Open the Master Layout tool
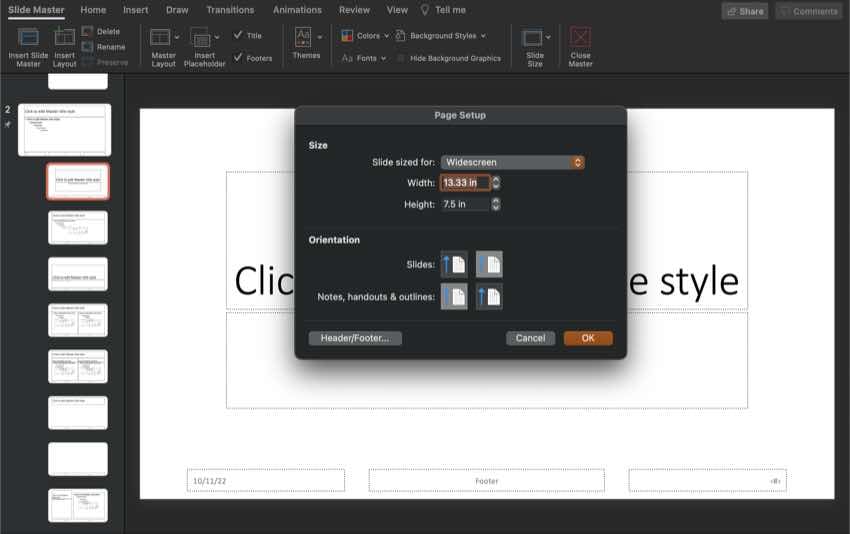Viewport: 850px width, 534px height. (160, 38)
